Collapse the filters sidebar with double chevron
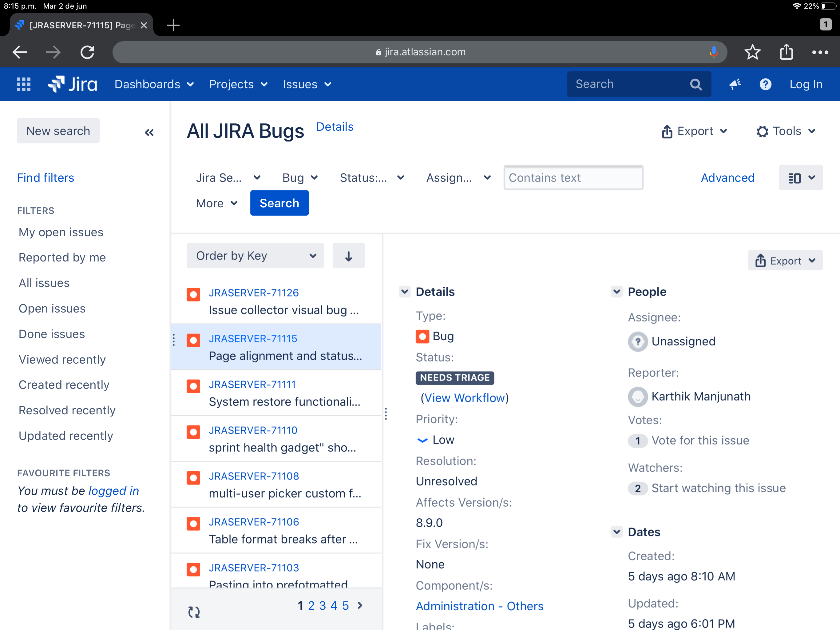This screenshot has width=840, height=630. click(149, 132)
